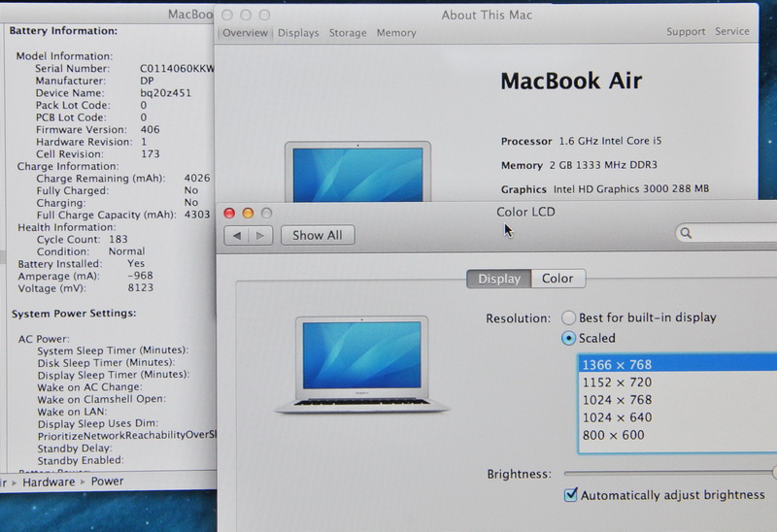Click the 'System Power Settings:' heading
This screenshot has width=777, height=532.
coord(74,314)
